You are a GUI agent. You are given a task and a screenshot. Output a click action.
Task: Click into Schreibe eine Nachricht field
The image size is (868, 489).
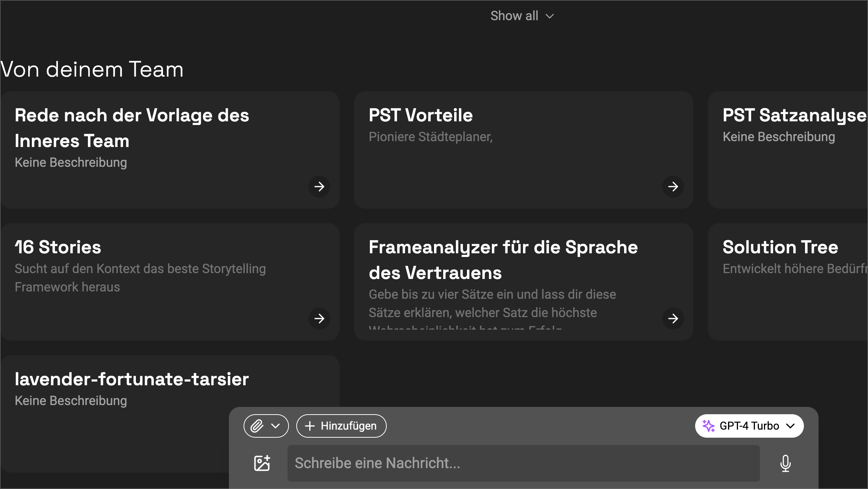point(523,463)
